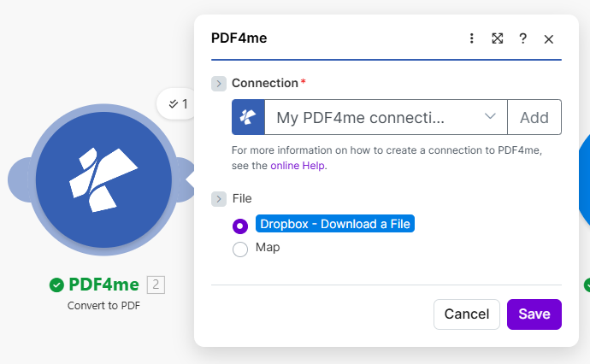Open the three-dot module options menu

point(471,38)
